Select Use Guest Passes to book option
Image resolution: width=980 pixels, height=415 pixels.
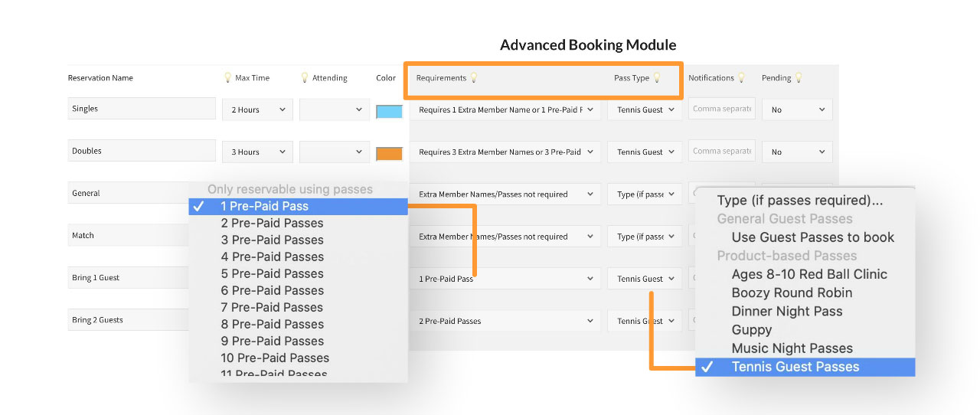tap(812, 237)
